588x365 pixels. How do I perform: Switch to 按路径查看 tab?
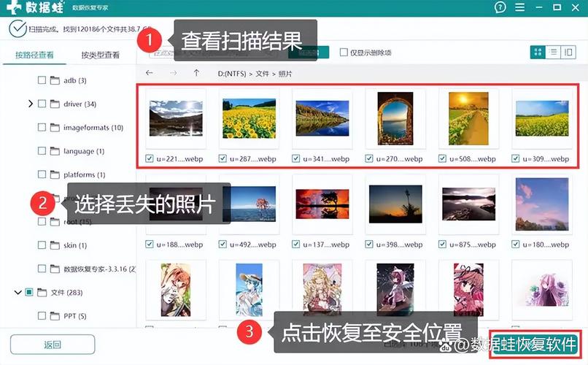coord(34,55)
